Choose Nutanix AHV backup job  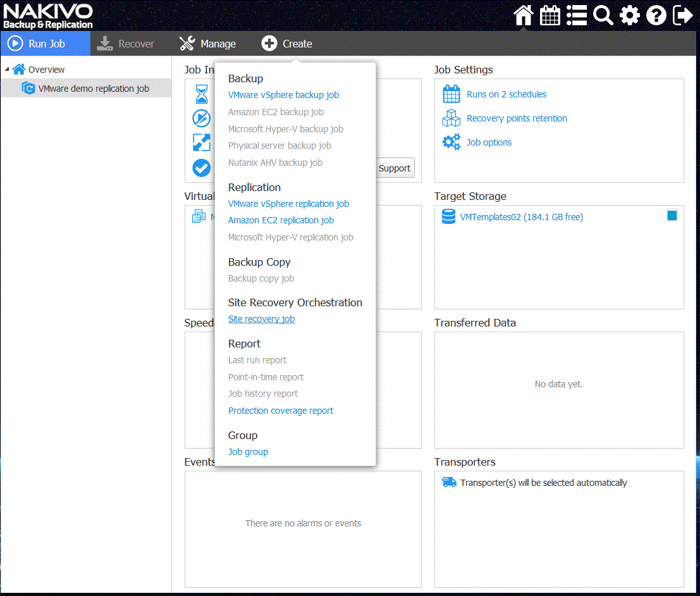(x=276, y=162)
